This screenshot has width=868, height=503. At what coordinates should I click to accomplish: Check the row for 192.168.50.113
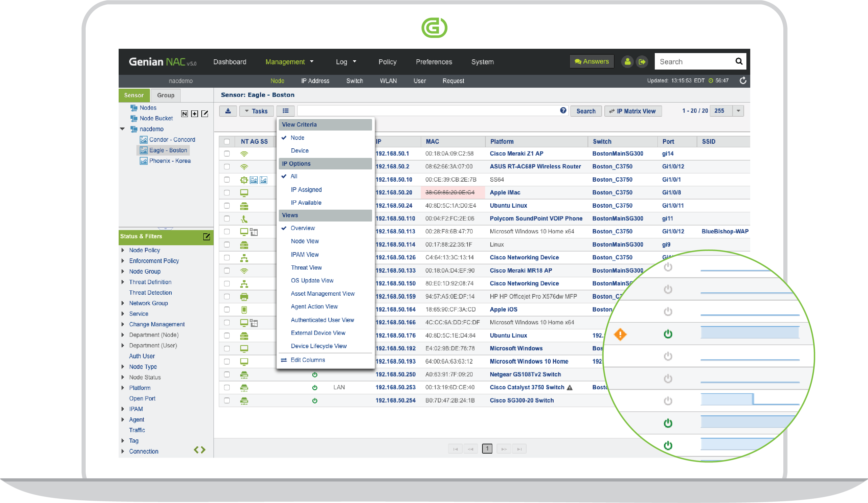pos(227,232)
